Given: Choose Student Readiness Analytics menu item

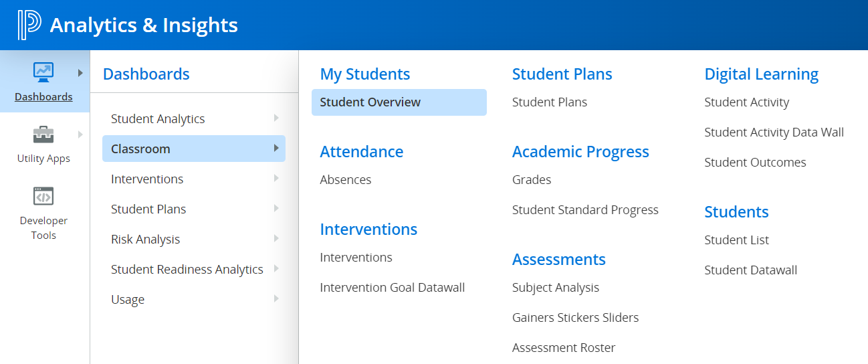Looking at the screenshot, I should click(x=187, y=269).
